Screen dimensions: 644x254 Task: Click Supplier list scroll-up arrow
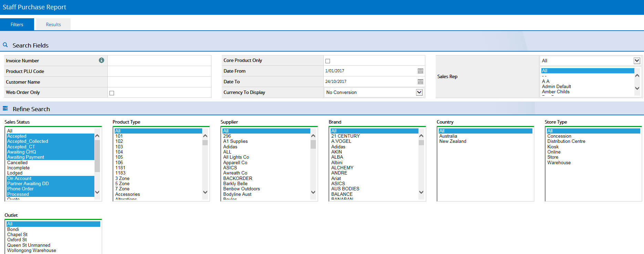[313, 136]
